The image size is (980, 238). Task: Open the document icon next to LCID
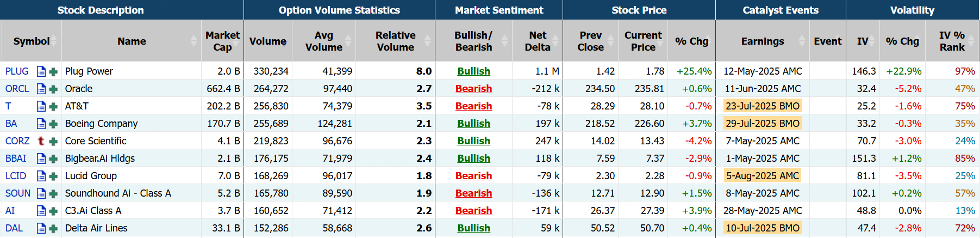pyautogui.click(x=41, y=176)
